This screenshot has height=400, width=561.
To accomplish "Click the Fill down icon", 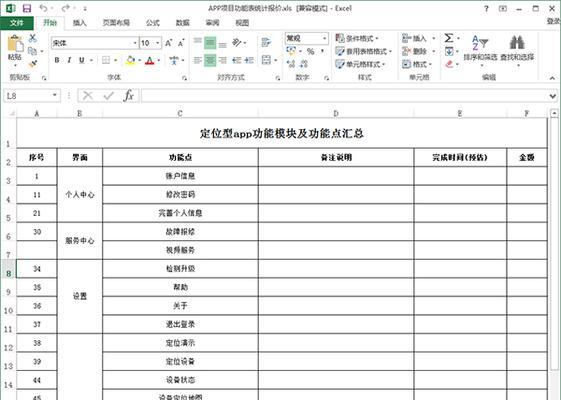I will 449,51.
